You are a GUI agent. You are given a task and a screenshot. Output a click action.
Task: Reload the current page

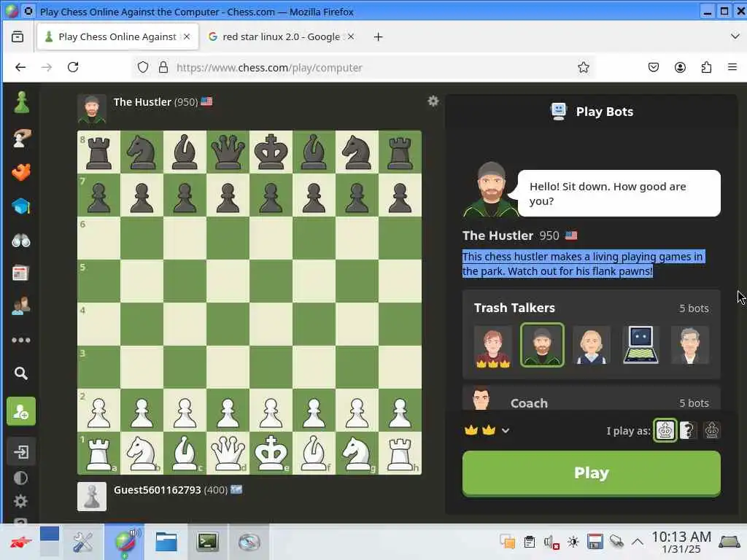coord(73,68)
